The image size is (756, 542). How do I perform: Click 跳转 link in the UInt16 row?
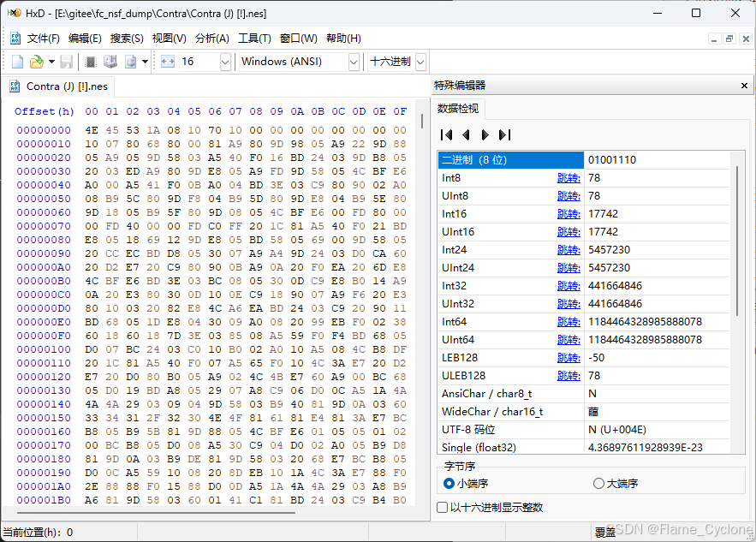(569, 232)
